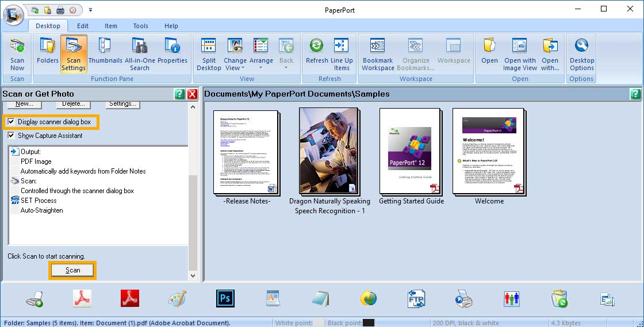Click the Scan Now ribbon button
This screenshot has height=327, width=644.
pyautogui.click(x=17, y=54)
